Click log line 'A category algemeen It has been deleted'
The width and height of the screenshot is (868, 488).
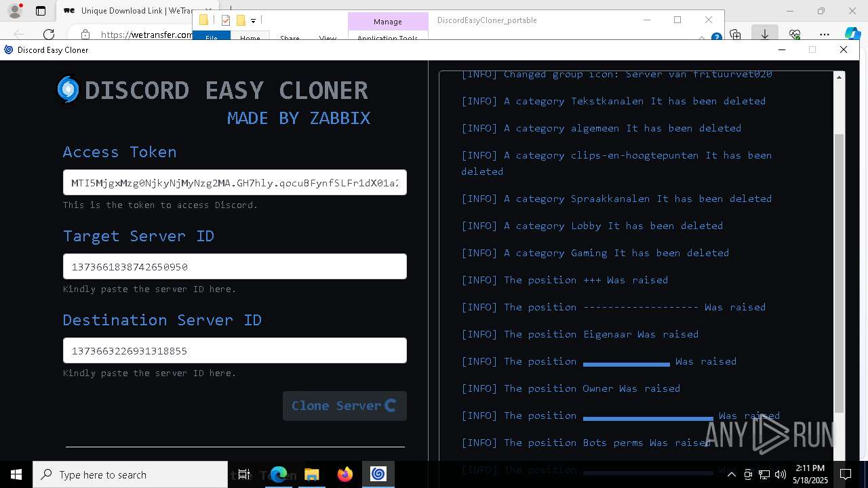(x=601, y=128)
